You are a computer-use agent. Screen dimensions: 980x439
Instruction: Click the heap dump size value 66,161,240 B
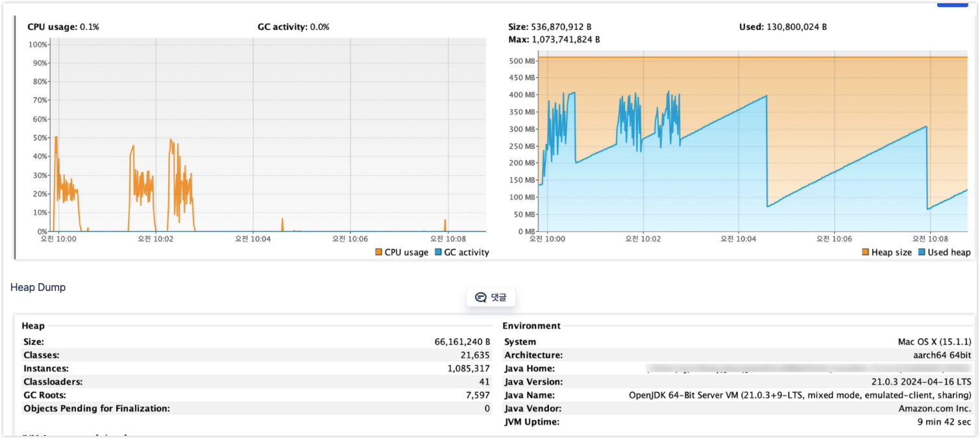(462, 342)
